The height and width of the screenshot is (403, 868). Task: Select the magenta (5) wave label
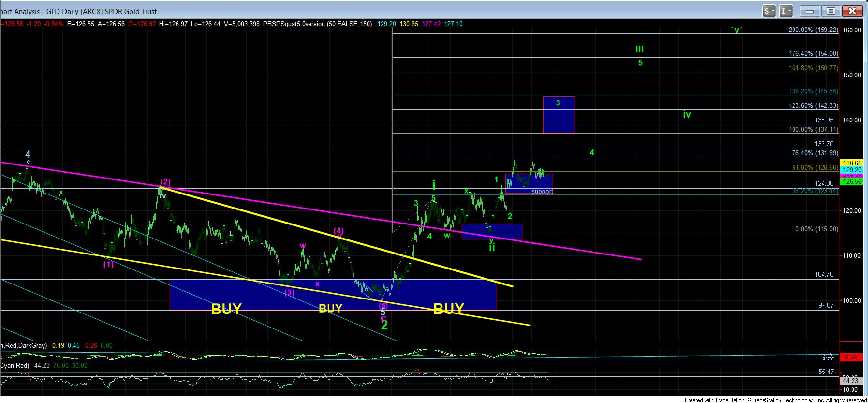coord(383,305)
